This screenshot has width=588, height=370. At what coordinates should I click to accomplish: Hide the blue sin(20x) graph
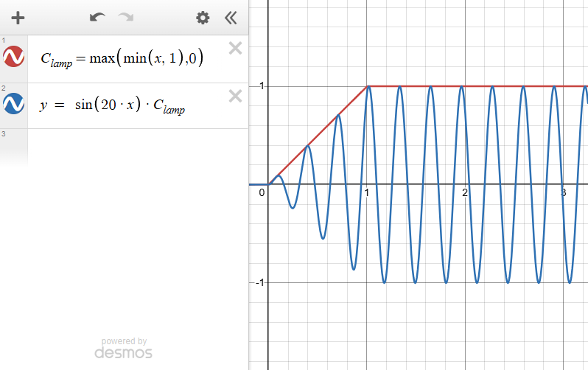tap(13, 104)
